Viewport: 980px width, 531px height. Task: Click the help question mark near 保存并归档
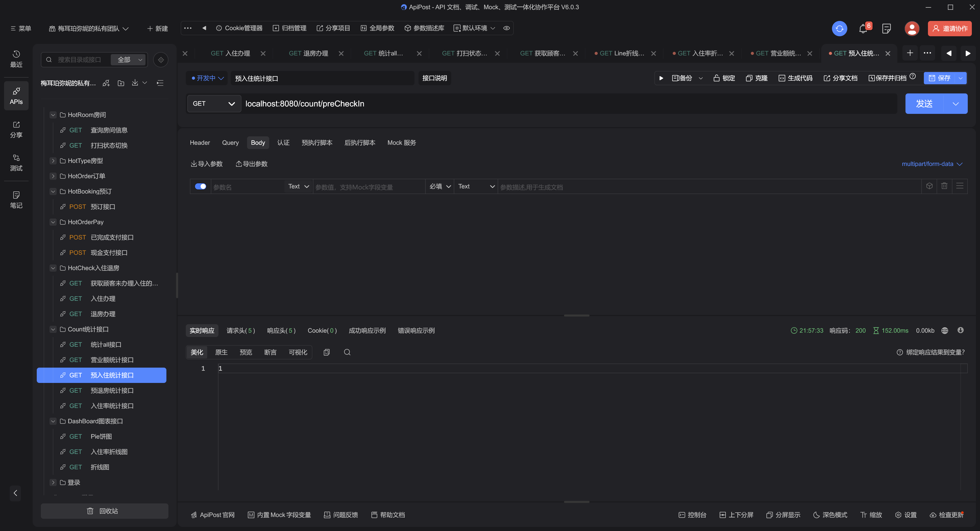pos(913,76)
